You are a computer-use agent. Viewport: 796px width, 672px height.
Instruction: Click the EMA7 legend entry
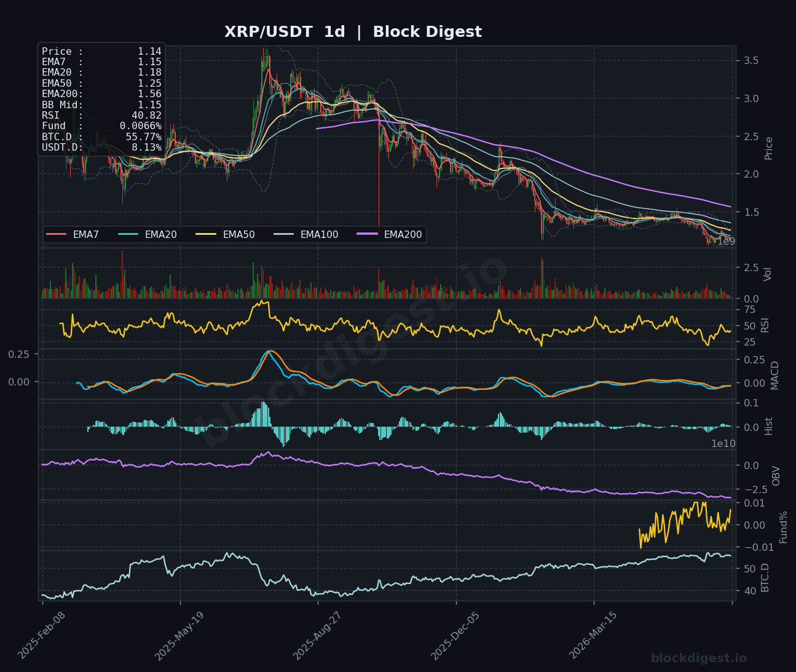[73, 234]
